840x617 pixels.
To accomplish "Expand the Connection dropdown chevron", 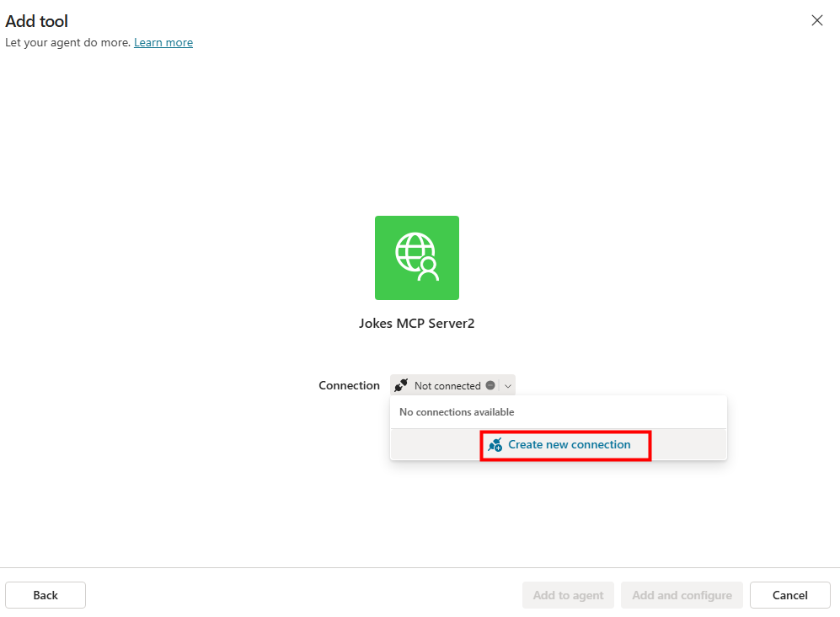I will (507, 385).
